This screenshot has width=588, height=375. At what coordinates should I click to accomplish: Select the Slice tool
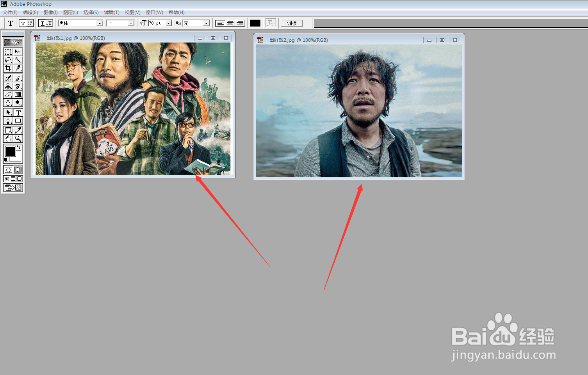click(x=18, y=68)
